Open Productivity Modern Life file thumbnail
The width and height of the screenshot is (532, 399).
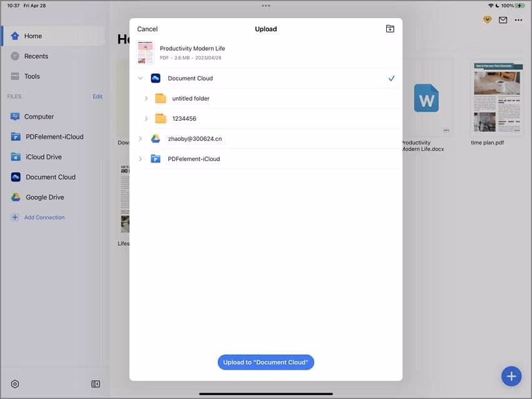coord(146,53)
